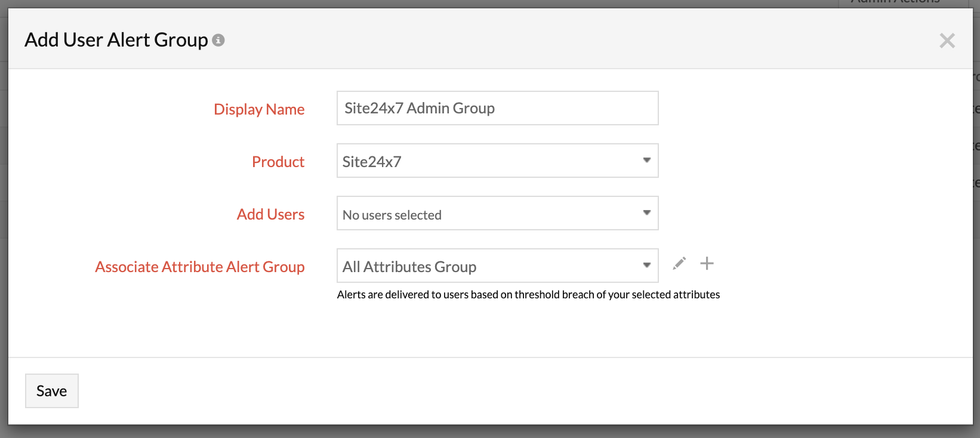The height and width of the screenshot is (438, 980).
Task: Click the dimmed backdrop left of the dialog
Action: point(4,239)
